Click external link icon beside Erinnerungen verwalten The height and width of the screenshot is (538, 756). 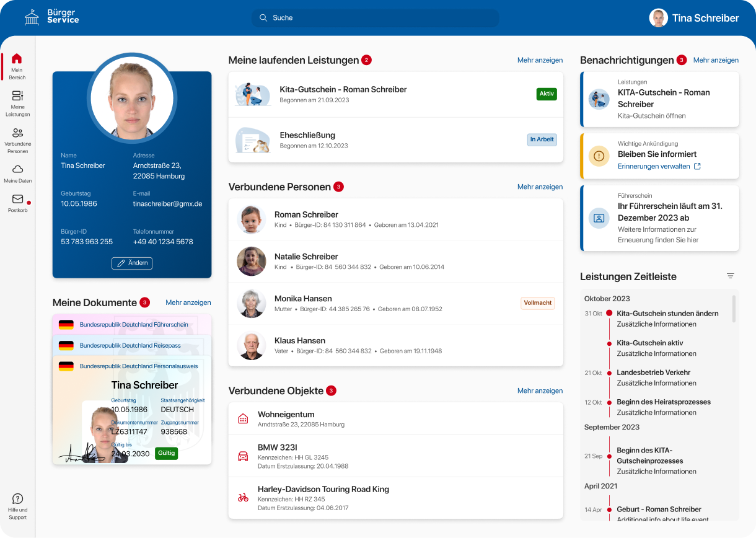point(697,166)
